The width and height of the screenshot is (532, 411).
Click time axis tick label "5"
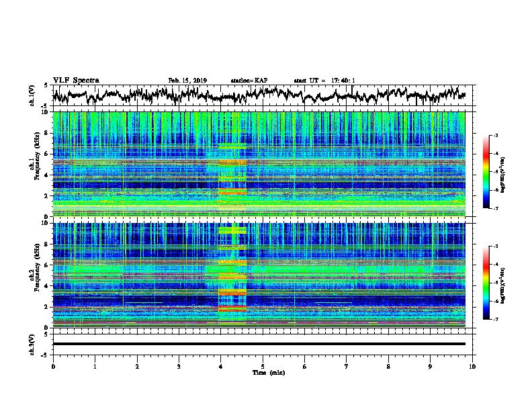[x=263, y=367]
